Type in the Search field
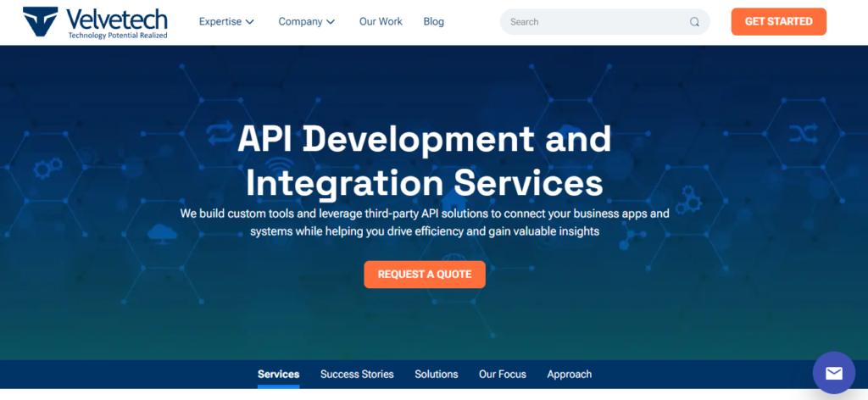This screenshot has width=868, height=400. point(593,22)
